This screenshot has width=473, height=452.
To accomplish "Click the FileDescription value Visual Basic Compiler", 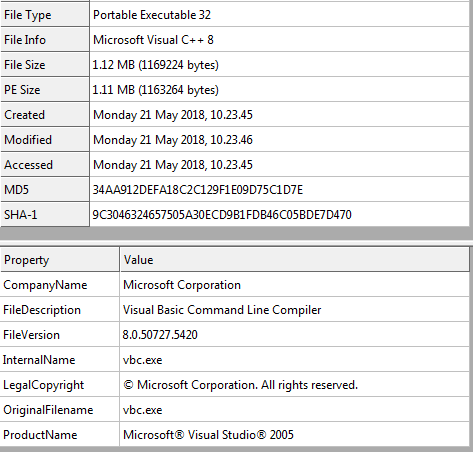I will tap(222, 310).
